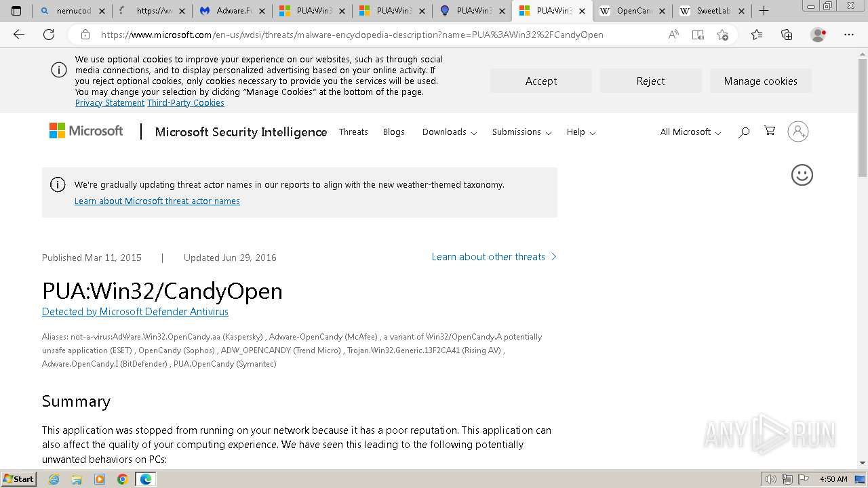Open the Favorites list icon
Image resolution: width=868 pixels, height=488 pixels.
[757, 35]
